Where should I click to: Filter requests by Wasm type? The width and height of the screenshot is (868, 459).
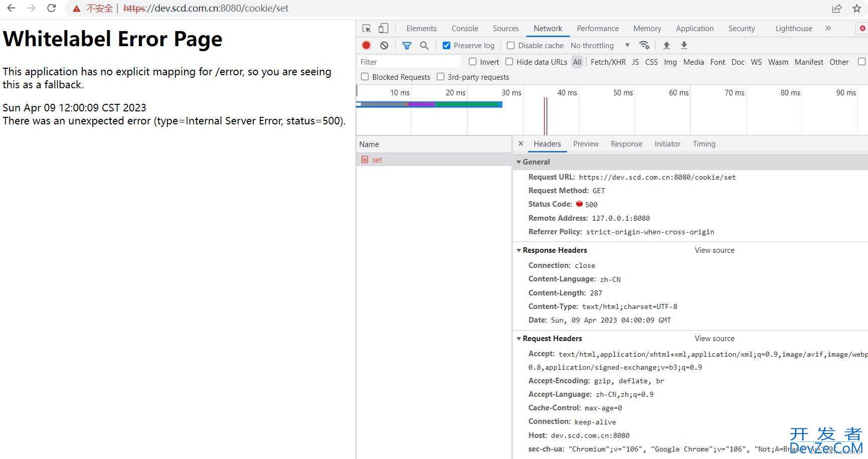click(x=778, y=62)
